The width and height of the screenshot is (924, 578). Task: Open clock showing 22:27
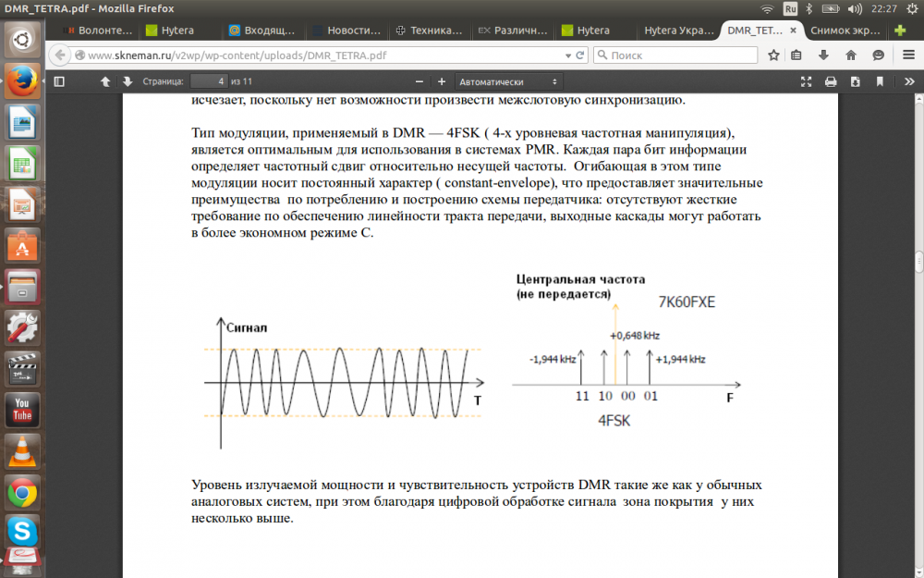click(885, 9)
